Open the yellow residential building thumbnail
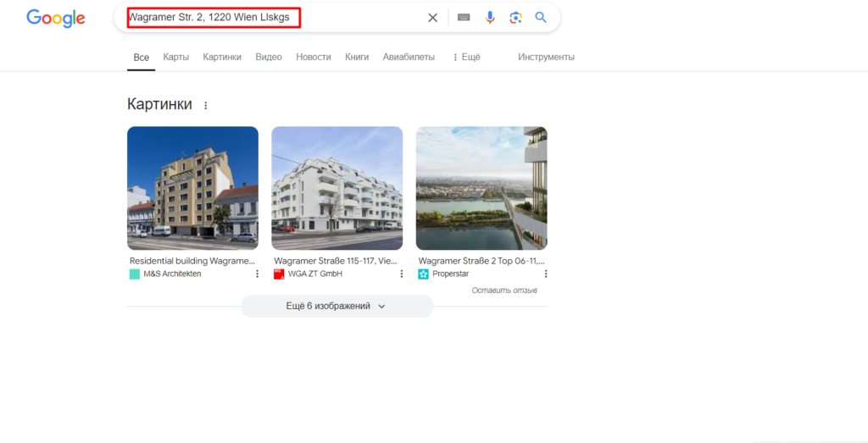The width and height of the screenshot is (868, 443). pos(192,188)
